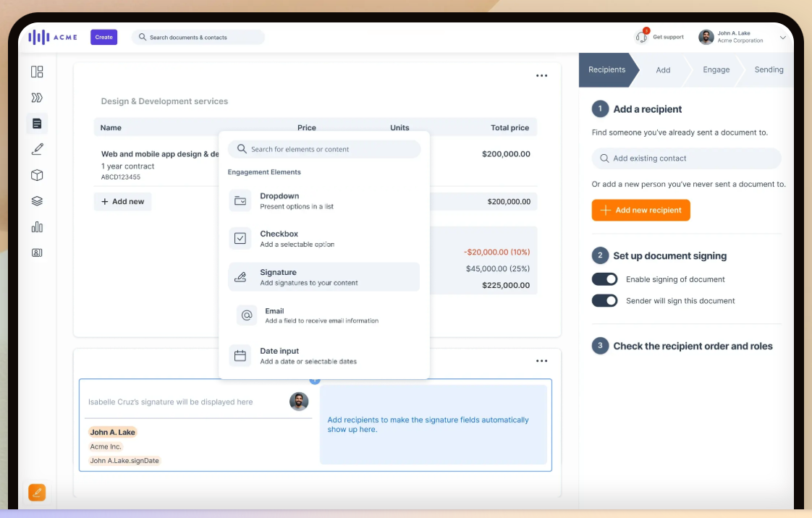
Task: Open the documents sidebar icon
Action: (37, 124)
